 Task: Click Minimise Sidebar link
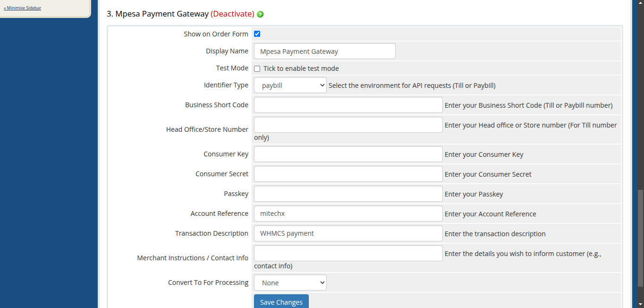tap(22, 8)
